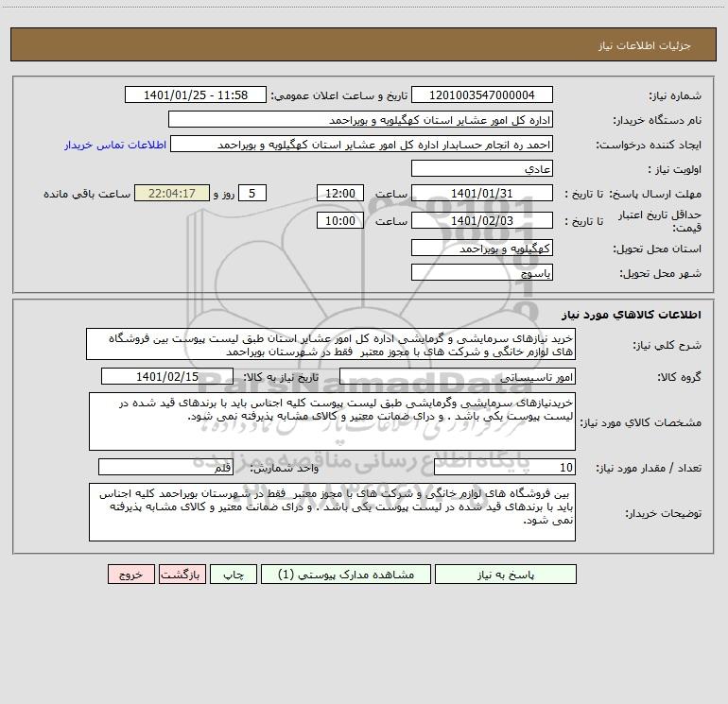This screenshot has width=728, height=704.
Task: Click the تاریخ نیاز به کالا label
Action: click(281, 377)
